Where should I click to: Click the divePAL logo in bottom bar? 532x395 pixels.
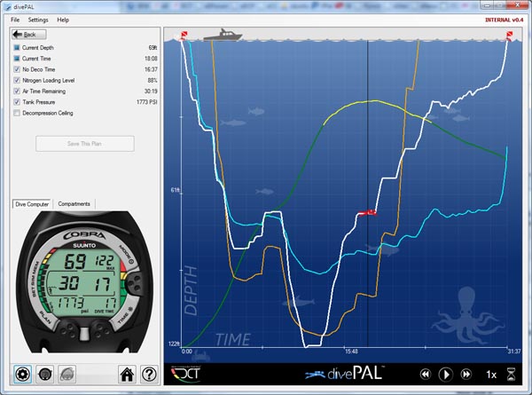coord(345,373)
